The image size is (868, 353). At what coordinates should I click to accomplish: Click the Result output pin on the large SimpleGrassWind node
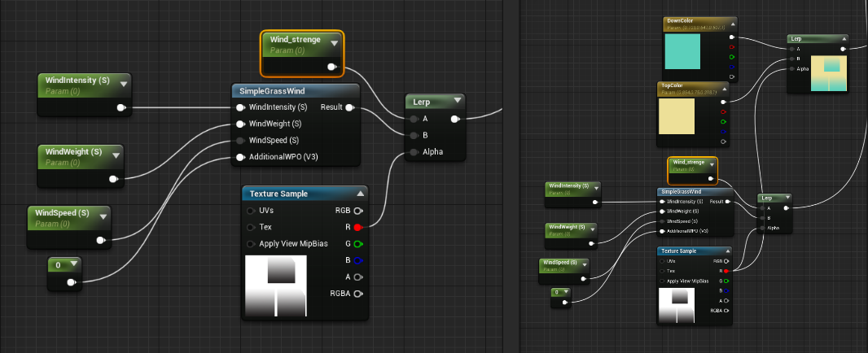click(x=350, y=107)
